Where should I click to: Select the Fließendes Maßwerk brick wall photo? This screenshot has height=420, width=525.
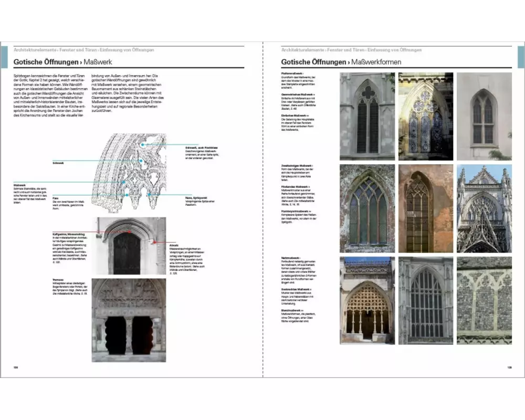tap(425, 208)
